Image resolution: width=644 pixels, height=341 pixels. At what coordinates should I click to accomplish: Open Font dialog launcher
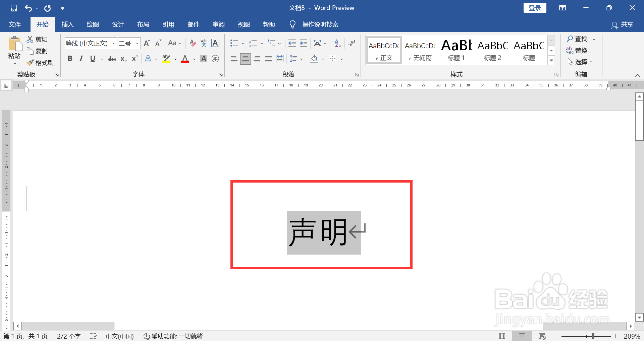point(221,75)
